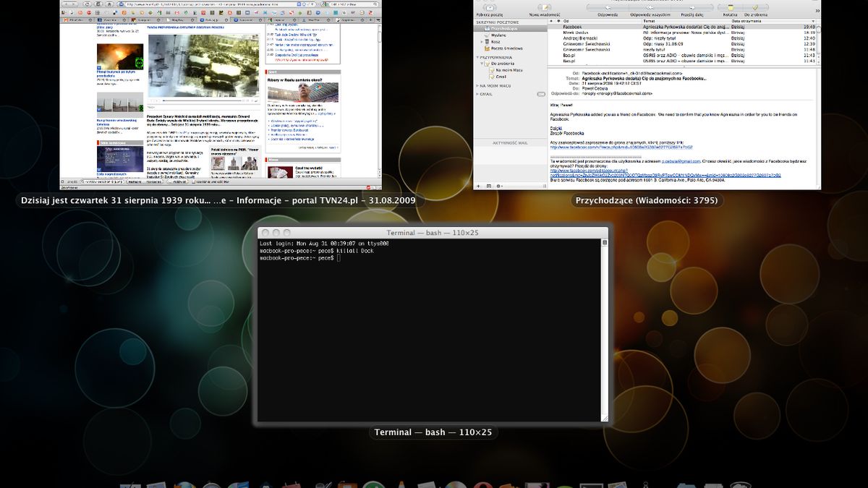Click the news video progress bar
This screenshot has height=488, width=868.
(203, 100)
